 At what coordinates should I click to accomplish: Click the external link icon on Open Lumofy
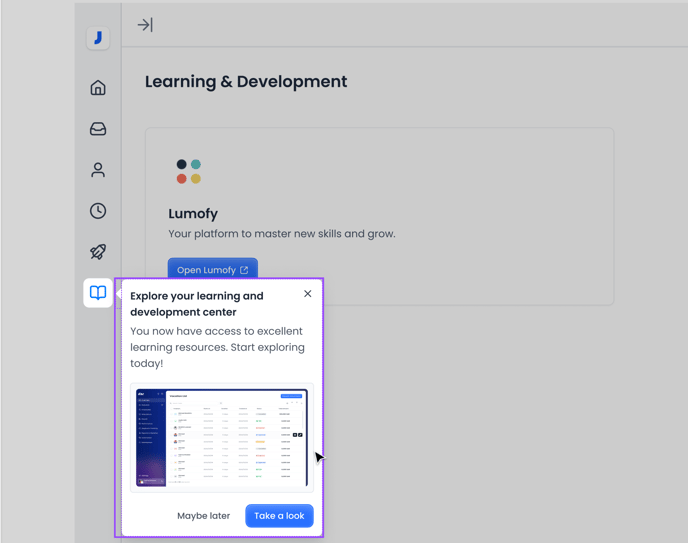244,270
